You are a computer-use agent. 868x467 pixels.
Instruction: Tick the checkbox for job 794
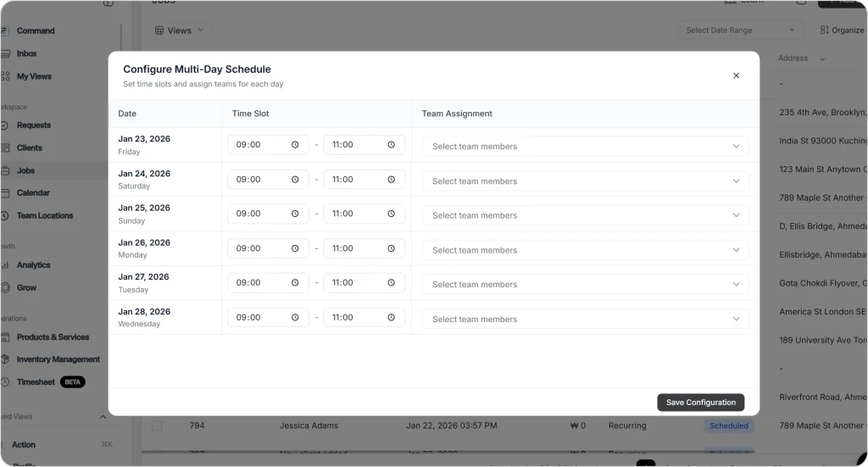click(157, 425)
